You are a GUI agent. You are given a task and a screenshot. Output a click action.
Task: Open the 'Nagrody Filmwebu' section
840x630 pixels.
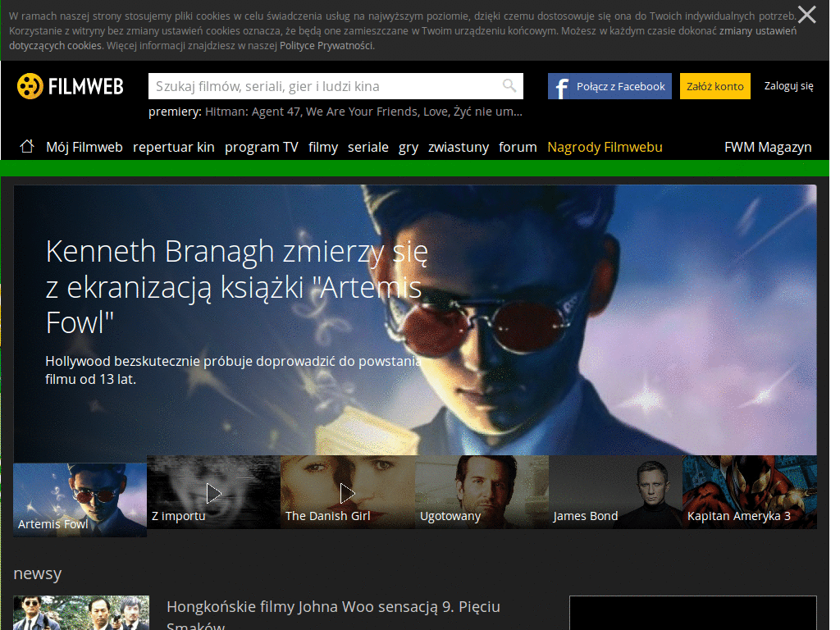[605, 147]
